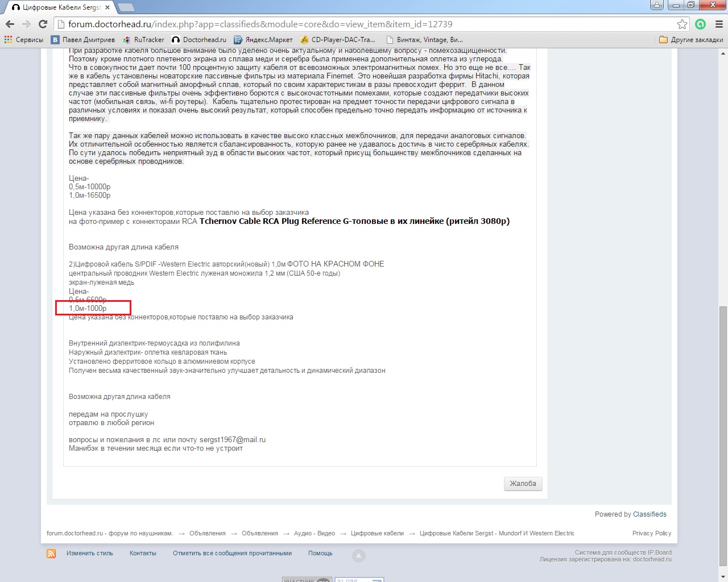Open the Павел Дмитриев bookmark
This screenshot has width=728, height=582.
point(83,40)
